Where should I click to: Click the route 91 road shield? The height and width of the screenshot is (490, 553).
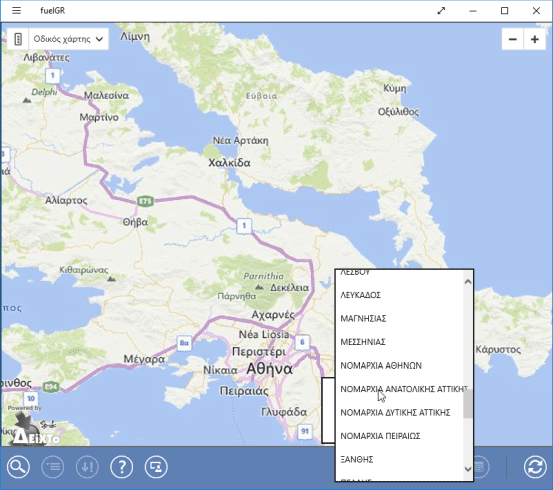click(305, 431)
